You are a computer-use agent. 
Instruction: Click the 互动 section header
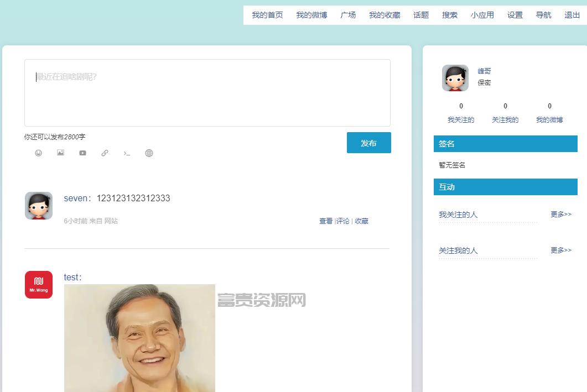coord(505,187)
